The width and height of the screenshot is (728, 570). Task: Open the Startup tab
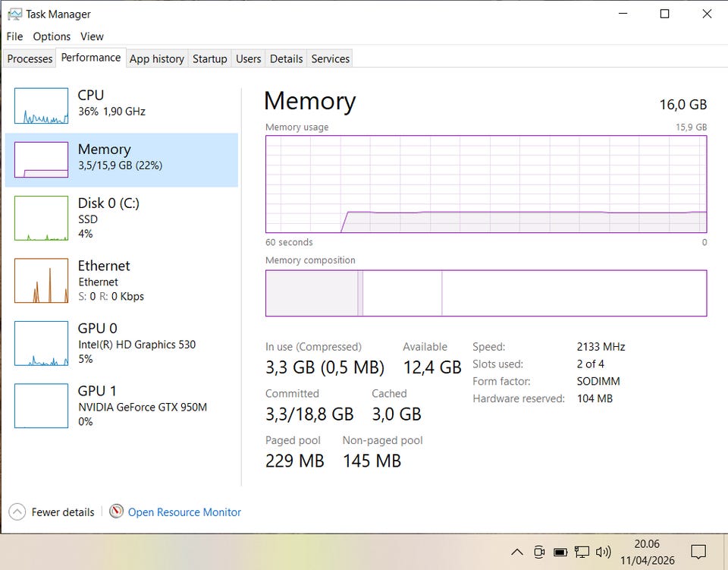pyautogui.click(x=210, y=59)
